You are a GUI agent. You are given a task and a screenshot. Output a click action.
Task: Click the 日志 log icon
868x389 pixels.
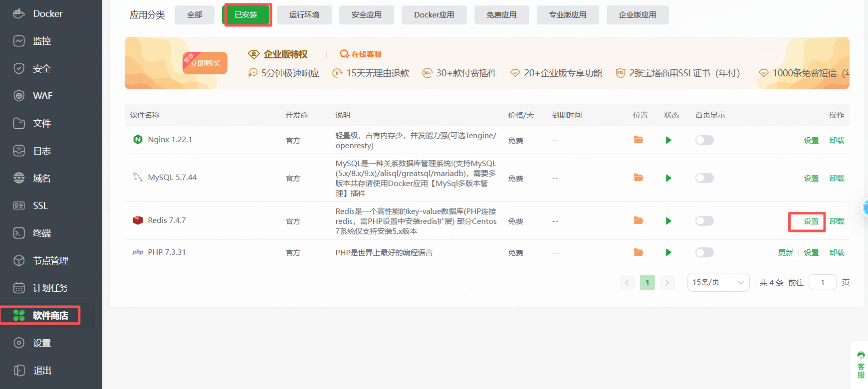[19, 151]
